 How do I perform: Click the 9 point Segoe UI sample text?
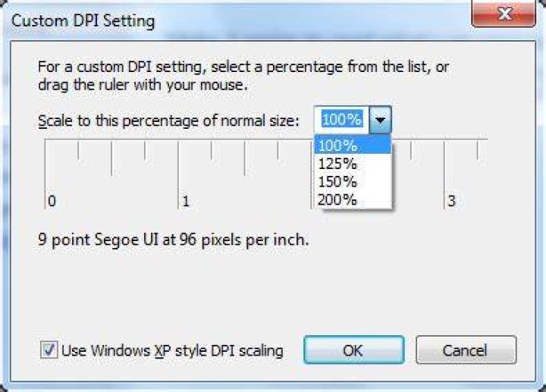point(174,240)
